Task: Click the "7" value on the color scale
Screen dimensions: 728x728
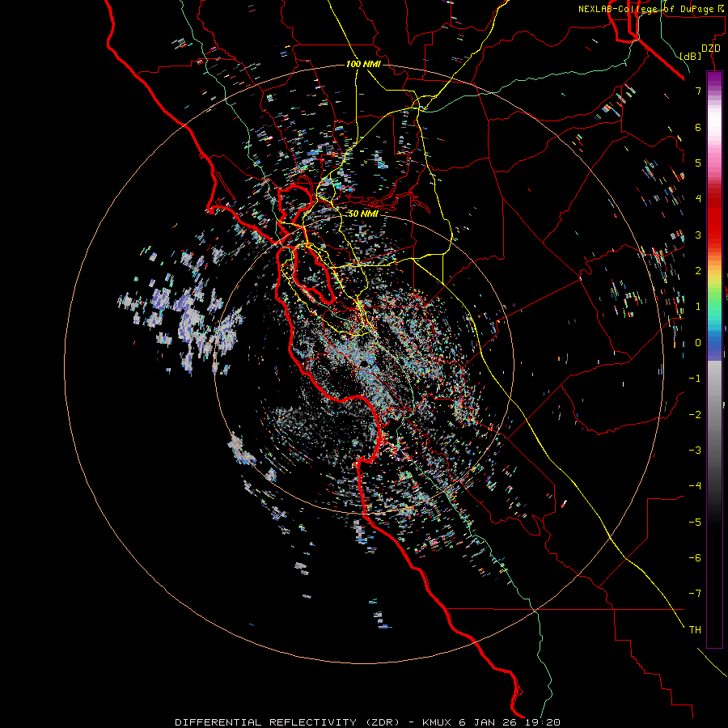Action: (698, 91)
